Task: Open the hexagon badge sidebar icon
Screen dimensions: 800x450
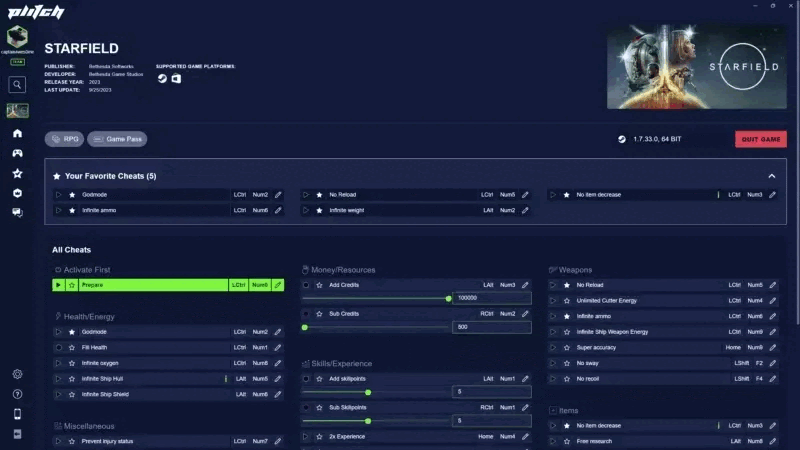Action: click(17, 193)
